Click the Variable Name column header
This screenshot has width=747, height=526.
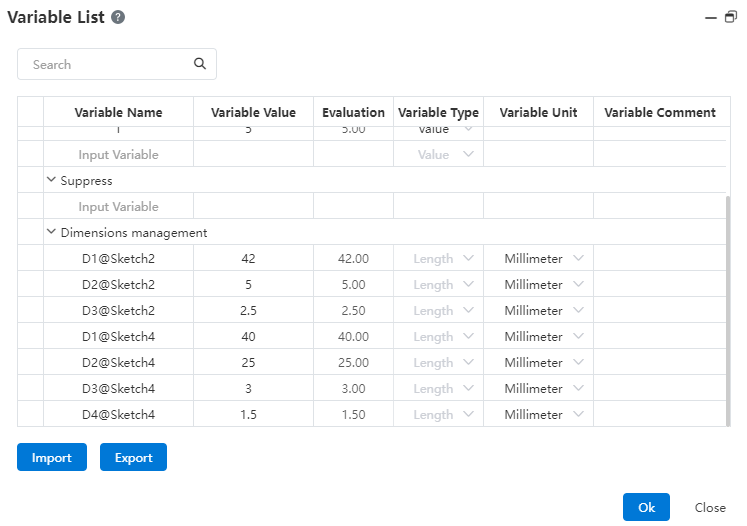(x=118, y=112)
